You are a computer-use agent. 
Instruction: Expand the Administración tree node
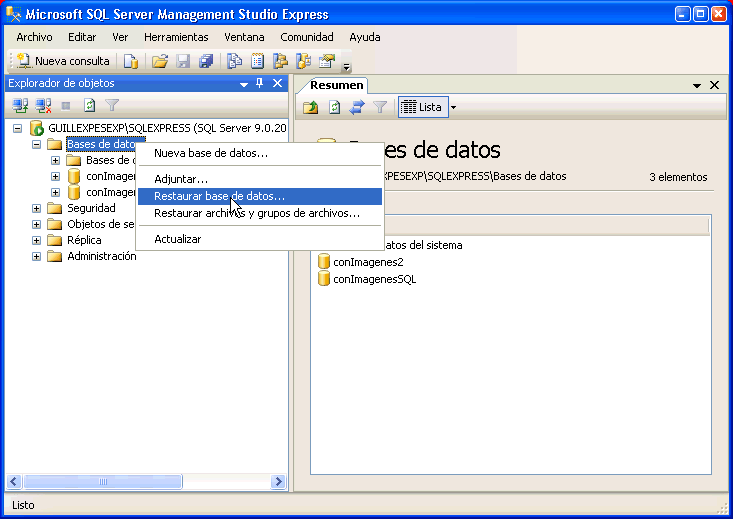click(37, 256)
